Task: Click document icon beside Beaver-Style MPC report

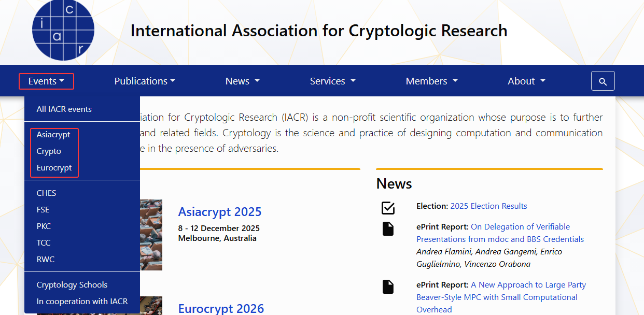Action: (x=388, y=287)
